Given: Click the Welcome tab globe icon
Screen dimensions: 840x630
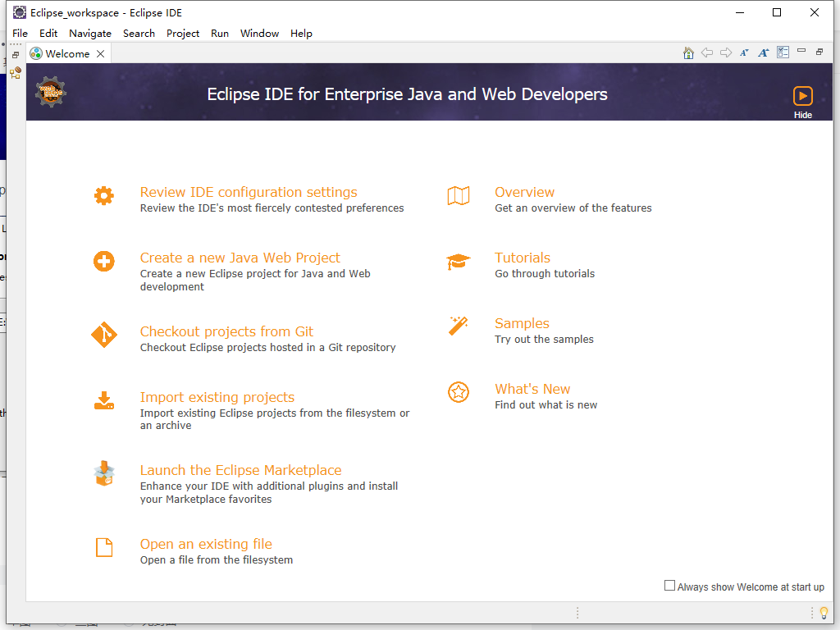Looking at the screenshot, I should tap(36, 53).
